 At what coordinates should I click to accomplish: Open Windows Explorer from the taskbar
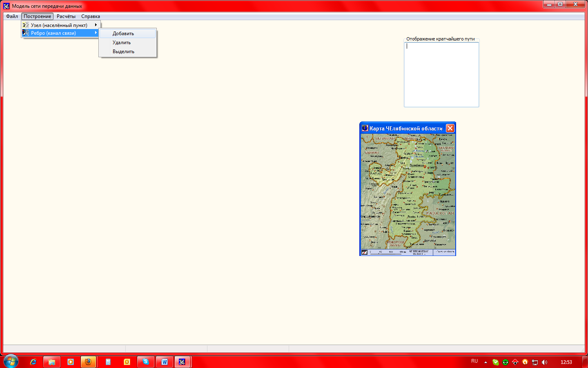pyautogui.click(x=52, y=362)
